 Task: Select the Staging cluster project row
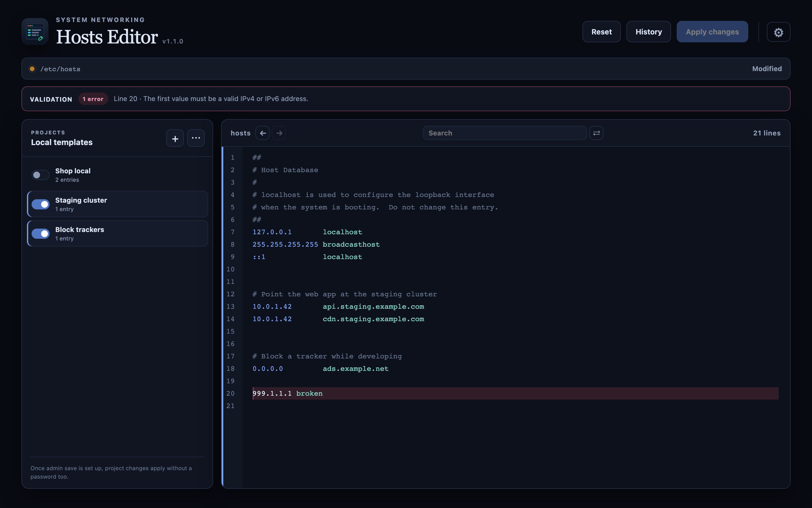(118, 204)
